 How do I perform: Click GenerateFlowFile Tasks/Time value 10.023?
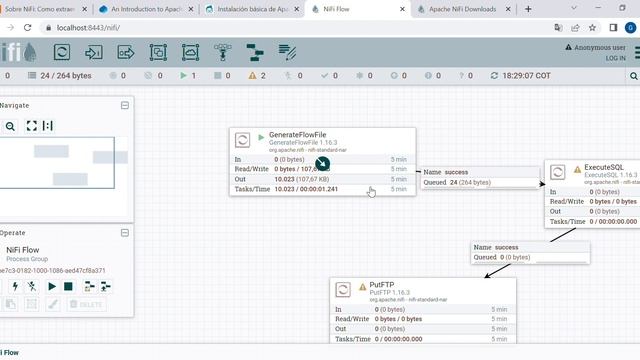pos(306,189)
